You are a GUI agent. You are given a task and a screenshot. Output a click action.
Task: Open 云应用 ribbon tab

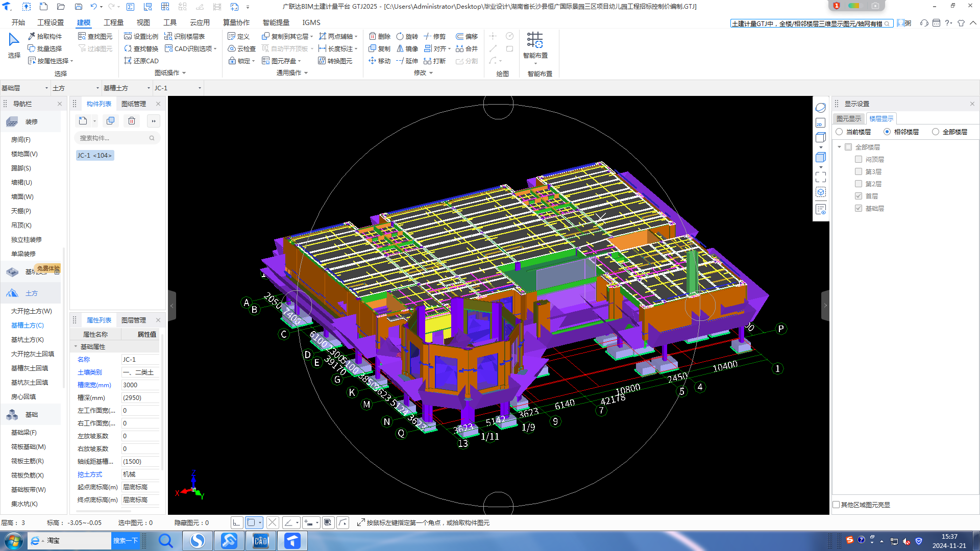click(200, 22)
